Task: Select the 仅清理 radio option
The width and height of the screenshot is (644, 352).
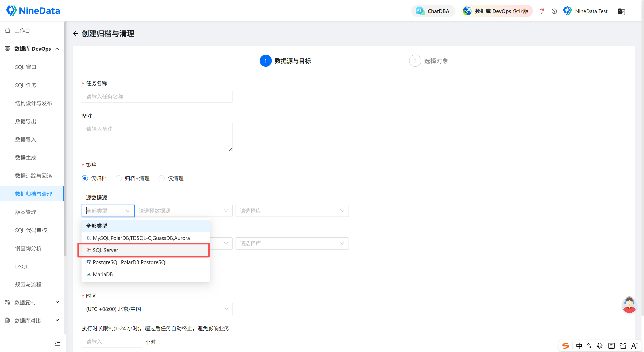Action: (171, 178)
